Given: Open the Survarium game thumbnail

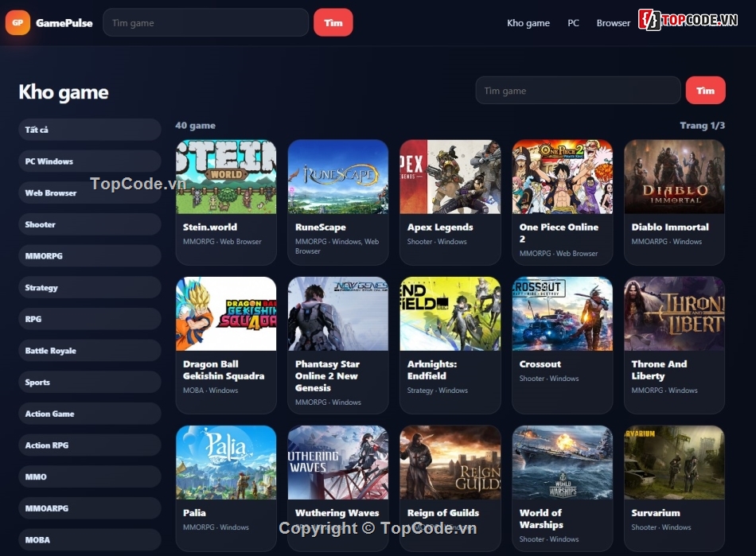Looking at the screenshot, I should pyautogui.click(x=674, y=462).
